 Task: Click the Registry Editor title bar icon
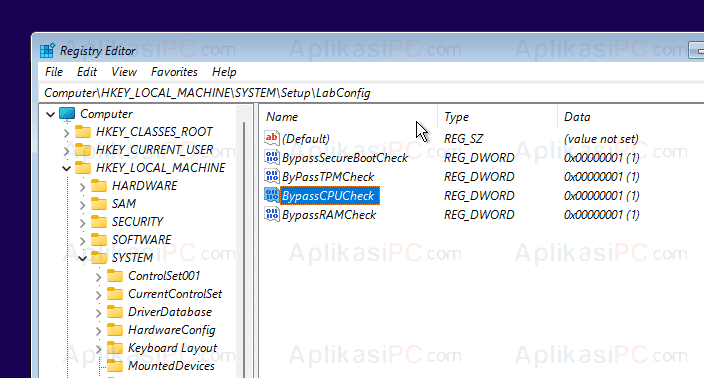click(x=47, y=51)
